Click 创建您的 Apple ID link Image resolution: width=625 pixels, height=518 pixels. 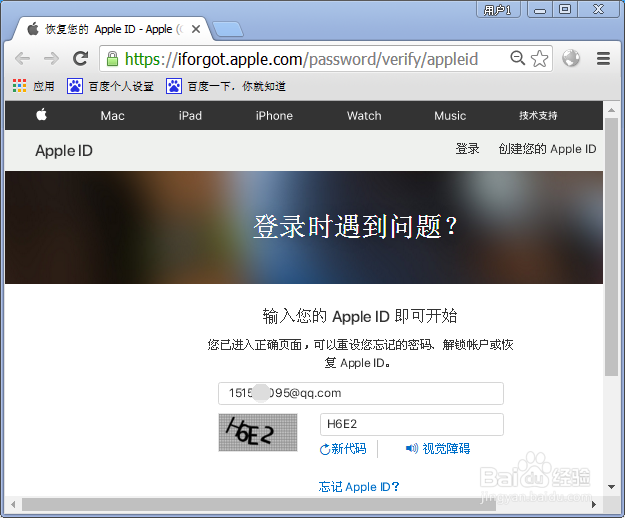pyautogui.click(x=547, y=149)
